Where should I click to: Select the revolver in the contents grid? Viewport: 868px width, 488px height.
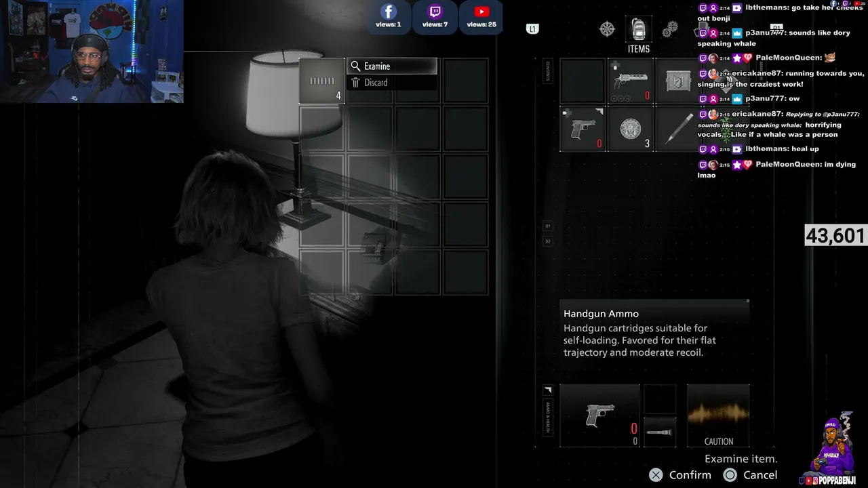point(631,81)
